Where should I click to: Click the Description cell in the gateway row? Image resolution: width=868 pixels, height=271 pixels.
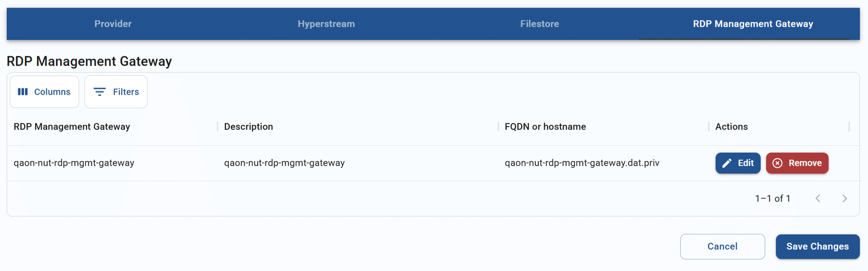tap(284, 163)
